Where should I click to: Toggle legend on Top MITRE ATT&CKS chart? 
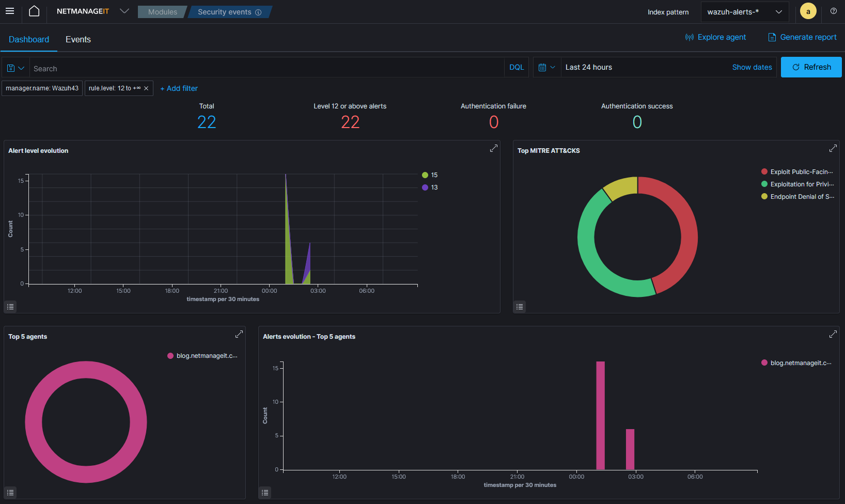click(520, 307)
